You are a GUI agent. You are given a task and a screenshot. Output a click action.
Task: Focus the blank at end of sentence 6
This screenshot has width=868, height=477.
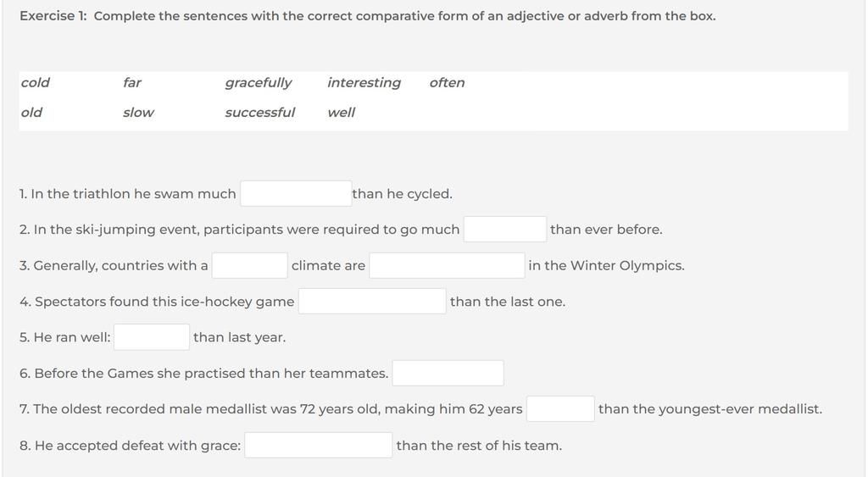tap(448, 373)
